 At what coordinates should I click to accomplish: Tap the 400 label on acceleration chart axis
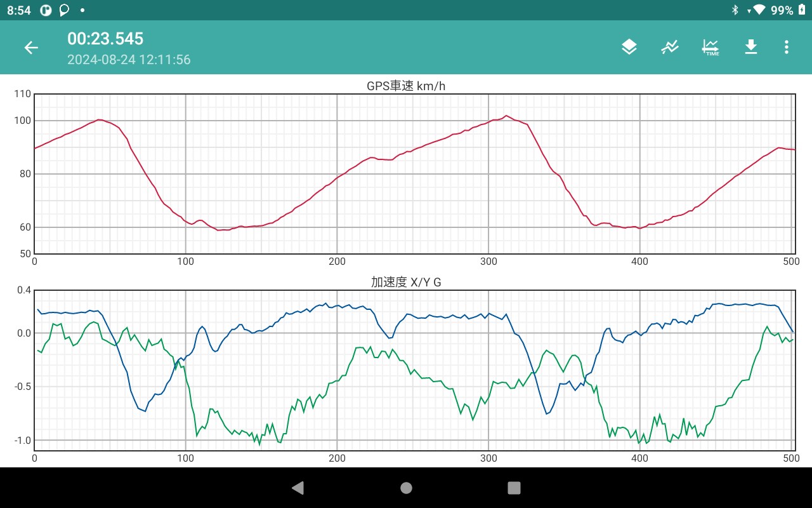click(x=639, y=458)
